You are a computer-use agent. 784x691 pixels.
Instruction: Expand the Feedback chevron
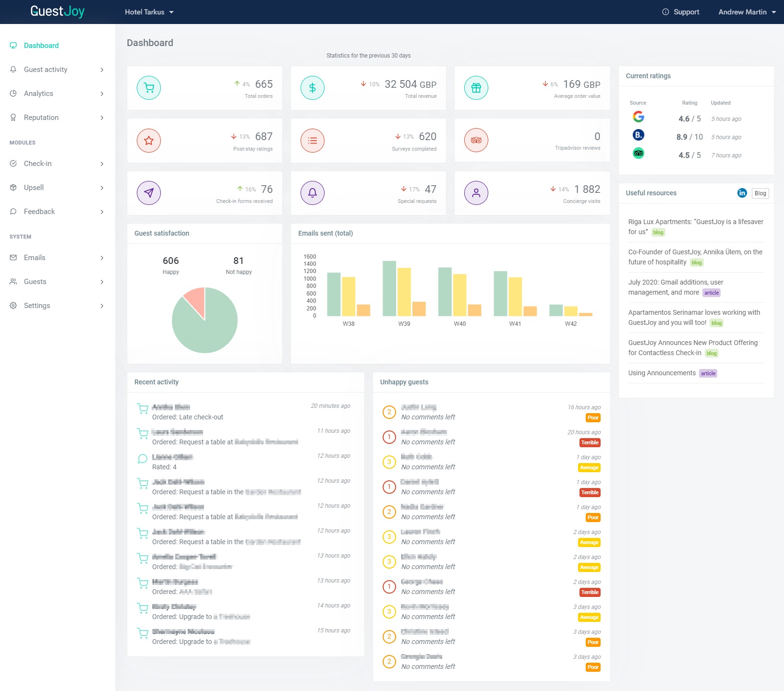click(102, 212)
